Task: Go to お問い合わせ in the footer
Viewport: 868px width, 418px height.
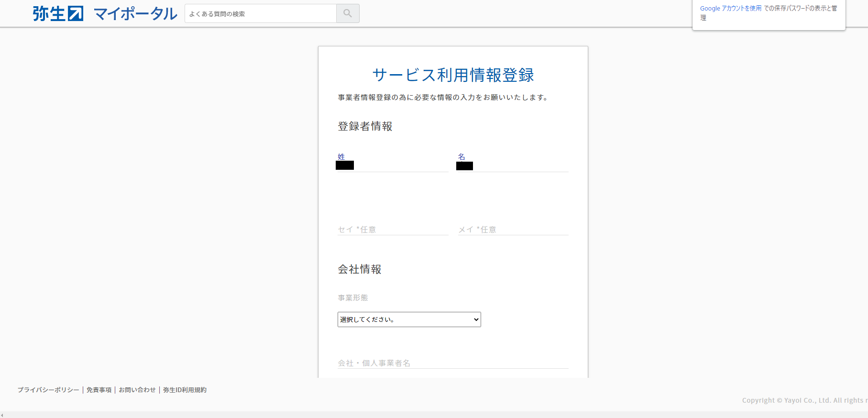Action: tap(137, 390)
